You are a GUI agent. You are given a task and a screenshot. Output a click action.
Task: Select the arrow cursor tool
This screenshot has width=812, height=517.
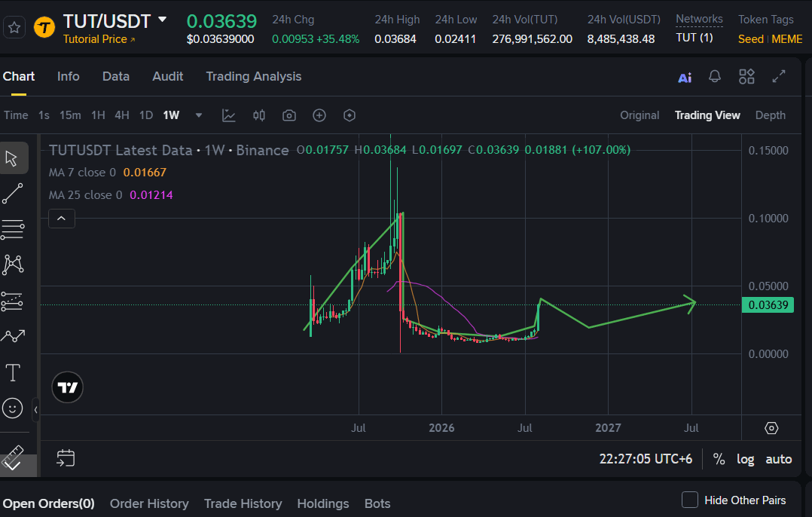point(13,158)
